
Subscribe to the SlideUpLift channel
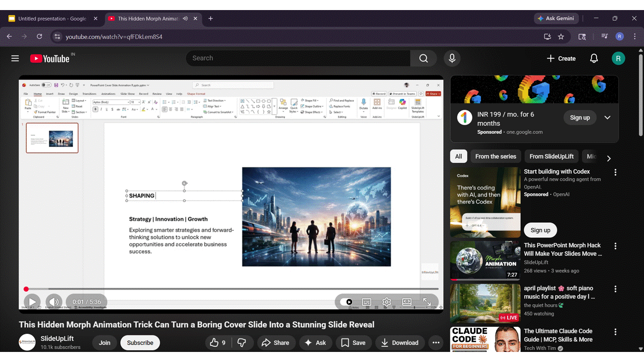pos(140,342)
